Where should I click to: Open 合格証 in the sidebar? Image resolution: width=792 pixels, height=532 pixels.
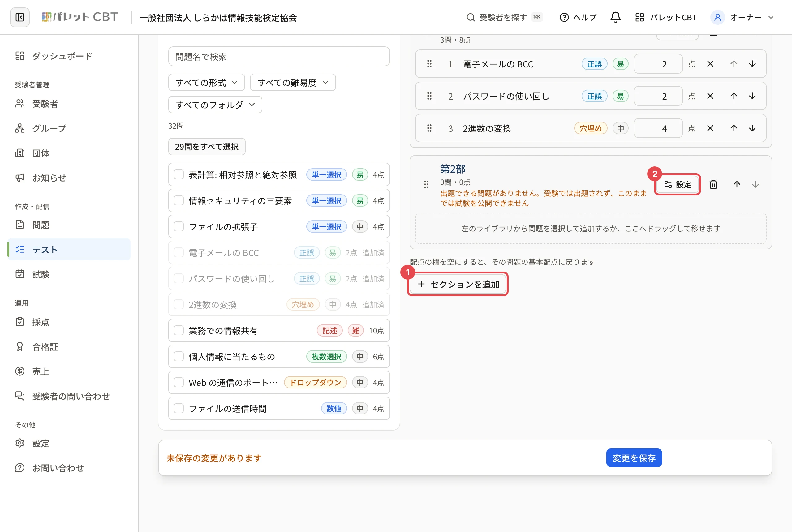69,346
